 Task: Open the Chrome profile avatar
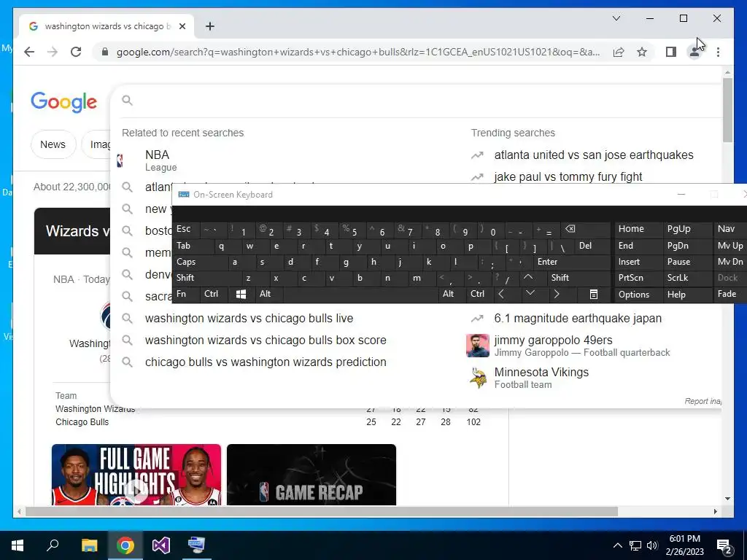tap(694, 52)
